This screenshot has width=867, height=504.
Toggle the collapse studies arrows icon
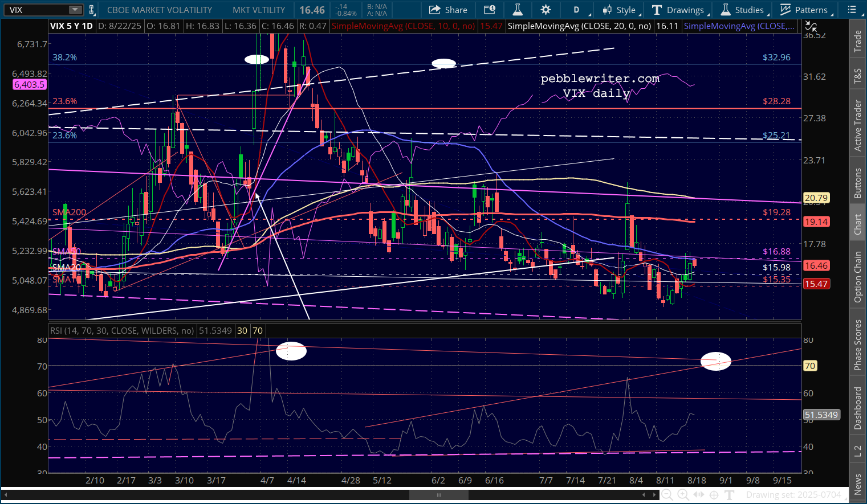pyautogui.click(x=810, y=26)
